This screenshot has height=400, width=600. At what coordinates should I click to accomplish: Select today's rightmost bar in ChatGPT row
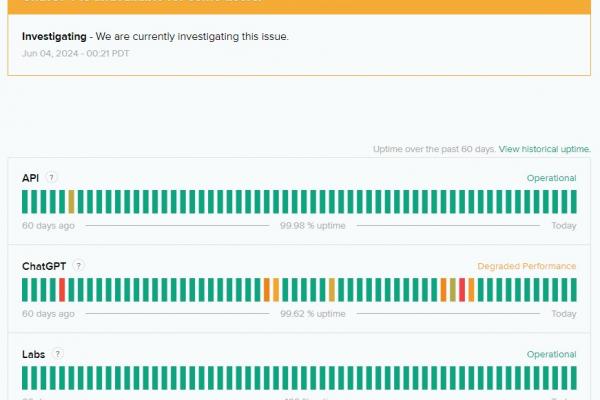click(574, 290)
